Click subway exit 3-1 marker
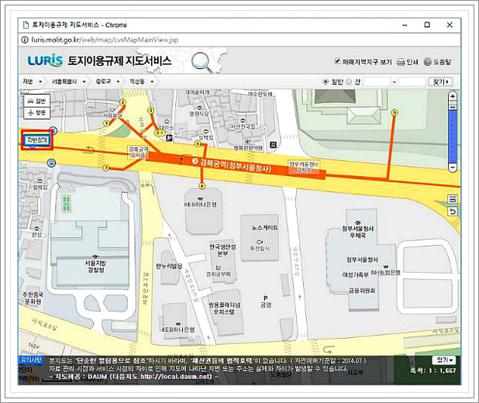The height and width of the screenshot is (403, 479). tap(160, 133)
